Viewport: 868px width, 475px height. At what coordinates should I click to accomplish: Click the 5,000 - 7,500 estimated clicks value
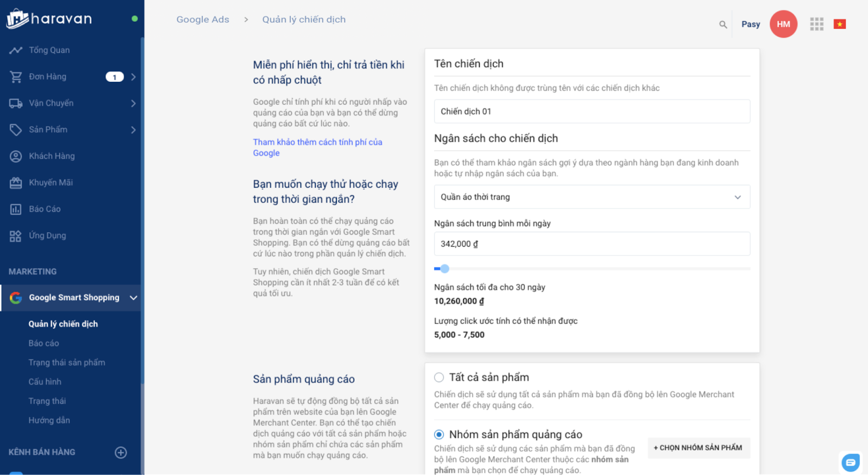pyautogui.click(x=459, y=335)
